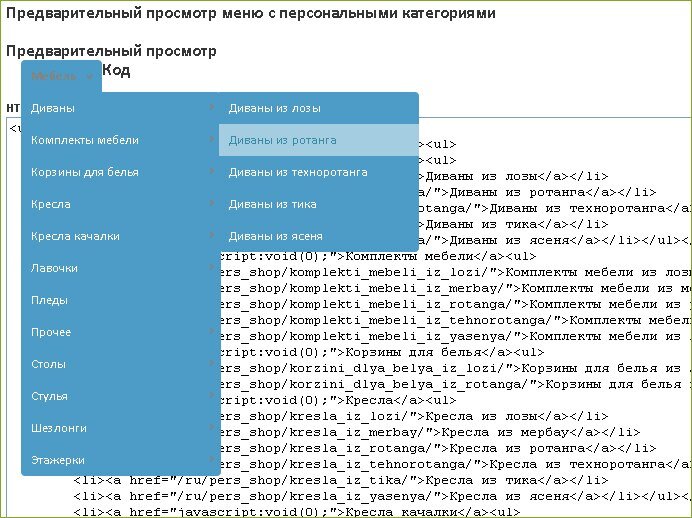Screen dimensions: 692x518
Task: Expand the Кресла качалки submenu arrow
Action: click(211, 236)
